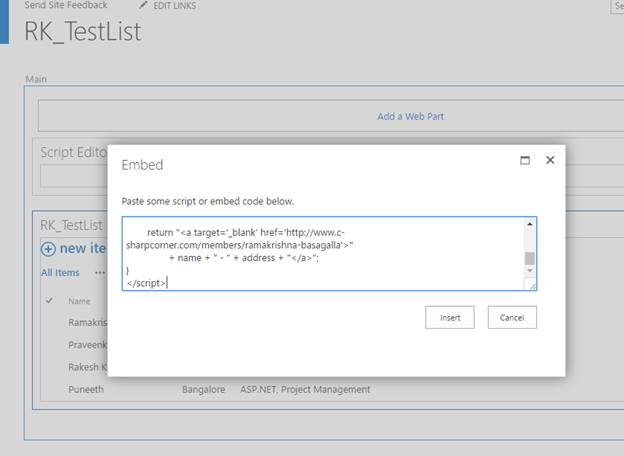Click the scrollbar thumb in code box

click(x=530, y=258)
